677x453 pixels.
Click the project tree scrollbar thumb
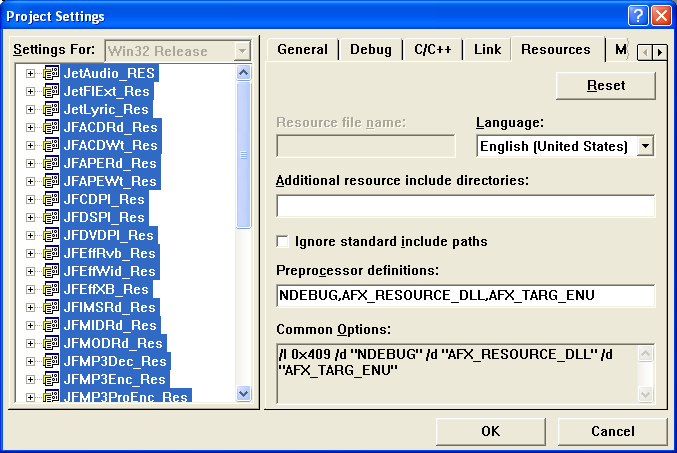244,155
